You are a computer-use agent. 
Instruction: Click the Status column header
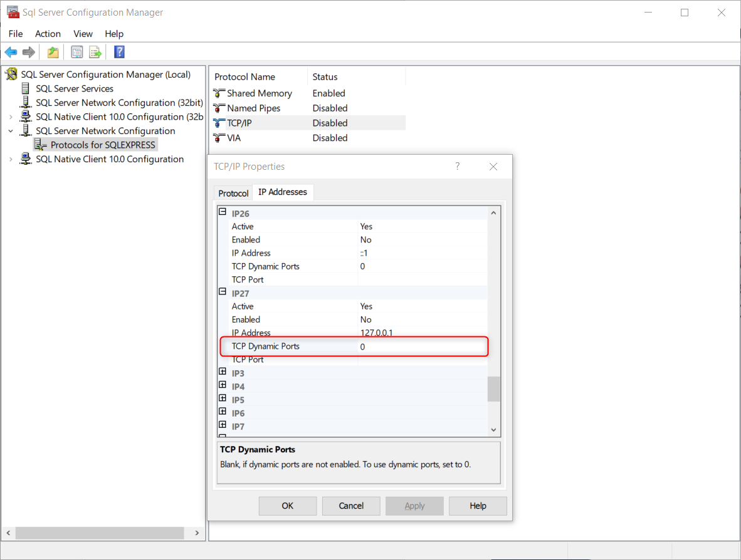pyautogui.click(x=357, y=76)
